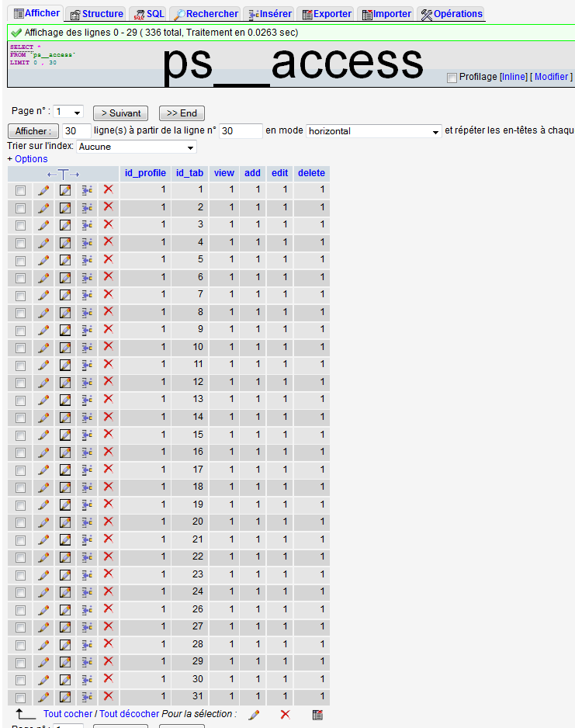Click edit-selection pencil icon below table
The height and width of the screenshot is (728, 575).
(254, 715)
